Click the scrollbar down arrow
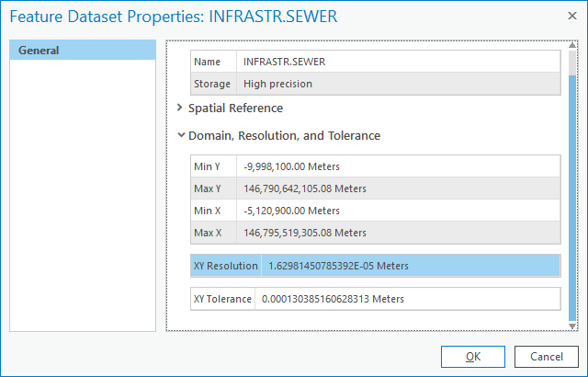 [x=572, y=325]
